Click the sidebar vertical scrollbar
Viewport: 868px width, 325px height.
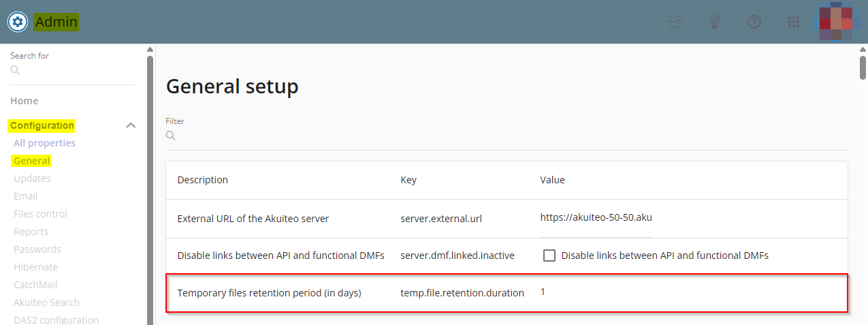click(150, 184)
